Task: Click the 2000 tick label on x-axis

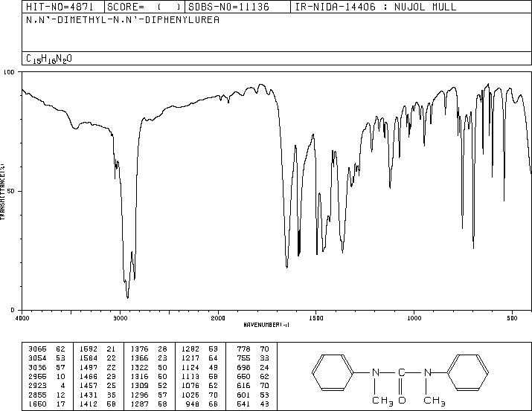Action: coord(218,318)
